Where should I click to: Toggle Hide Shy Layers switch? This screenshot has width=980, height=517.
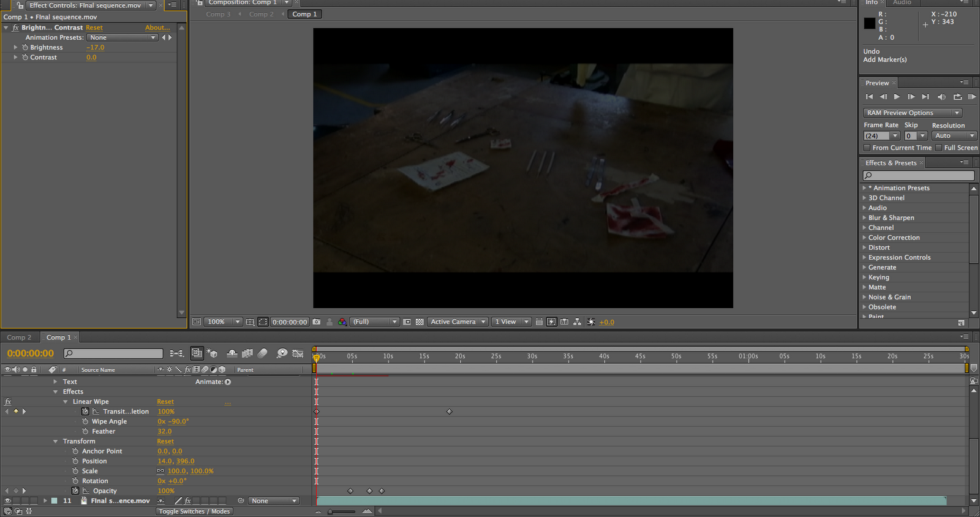[x=232, y=353]
